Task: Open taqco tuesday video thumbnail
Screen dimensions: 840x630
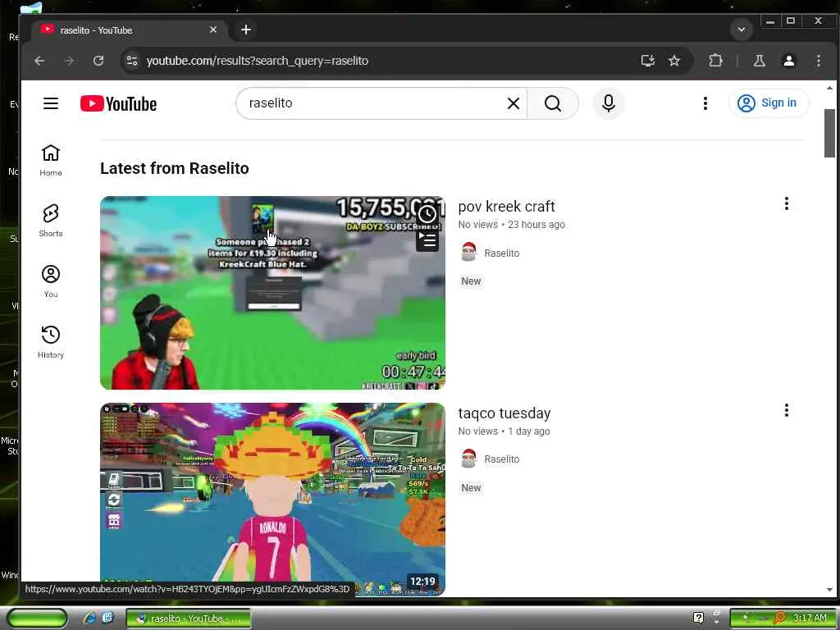Action: pyautogui.click(x=272, y=500)
